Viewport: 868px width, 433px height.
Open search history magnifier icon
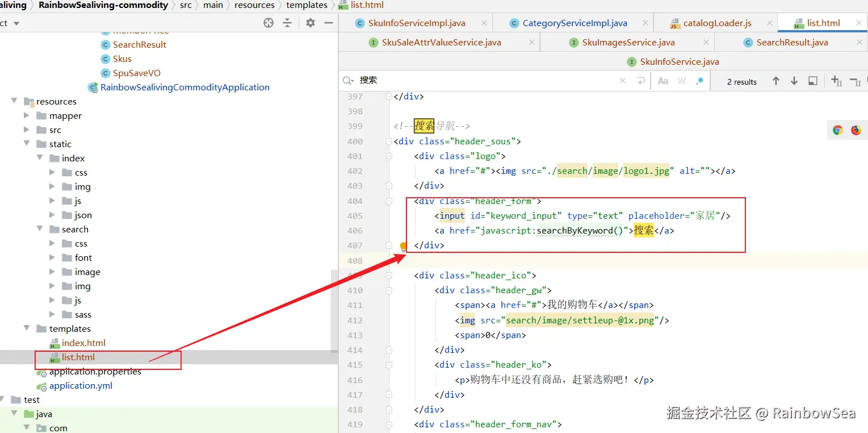(348, 80)
